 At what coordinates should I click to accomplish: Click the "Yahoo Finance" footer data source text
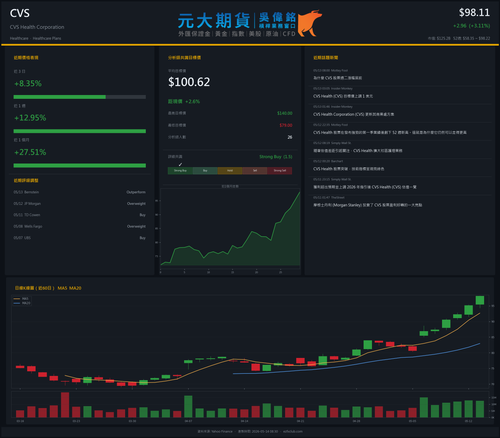(221, 431)
